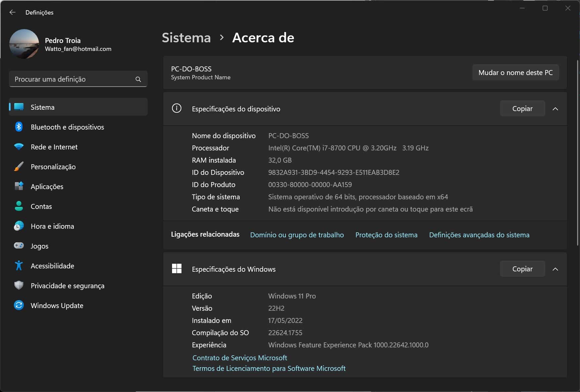Image resolution: width=580 pixels, height=392 pixels.
Task: Open Windows Update via its sync icon
Action: click(x=19, y=305)
